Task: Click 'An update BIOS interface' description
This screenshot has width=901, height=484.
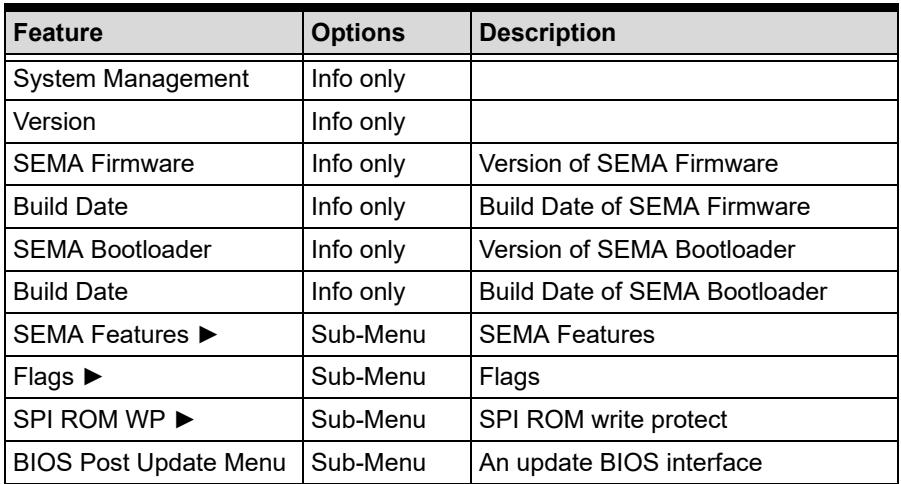Action: click(x=621, y=463)
